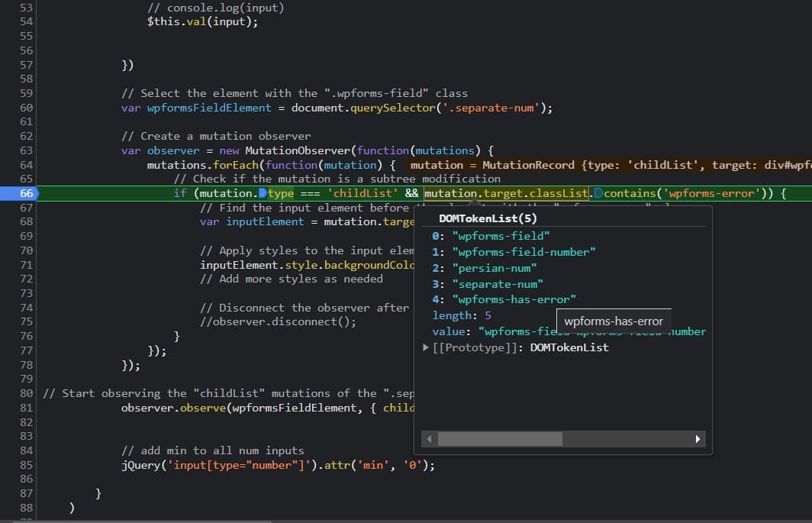
Task: Click the step marker before 'type'
Action: (x=263, y=193)
